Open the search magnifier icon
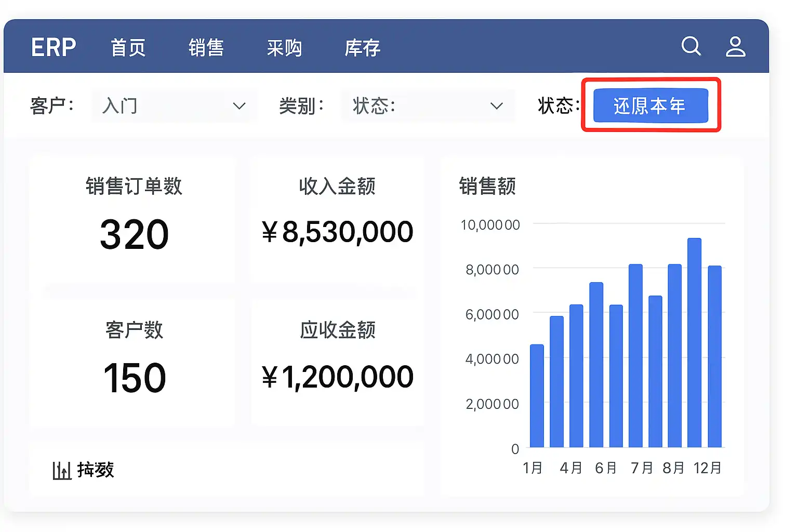Screen dimensions: 798x532 691,46
